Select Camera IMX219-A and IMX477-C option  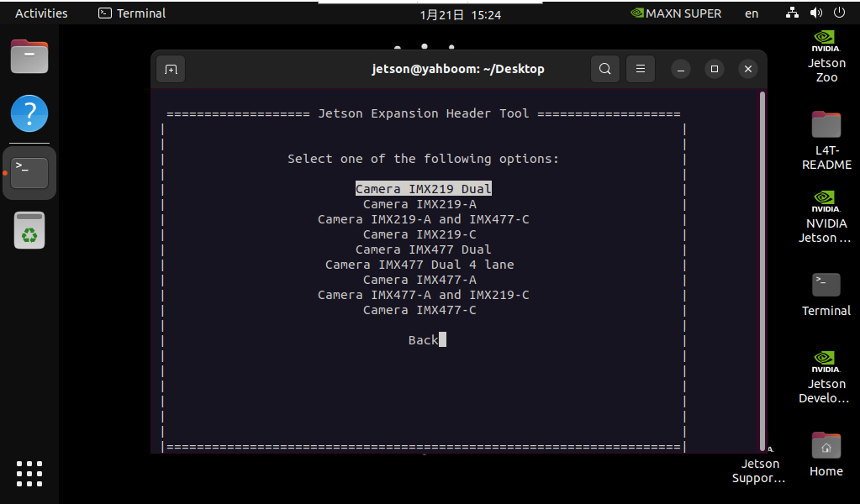424,220
